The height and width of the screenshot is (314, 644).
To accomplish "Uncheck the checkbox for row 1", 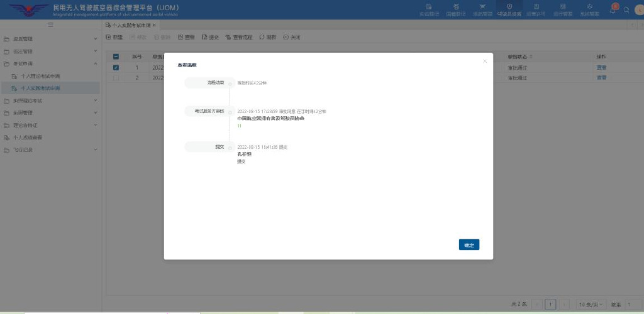I will pos(116,67).
